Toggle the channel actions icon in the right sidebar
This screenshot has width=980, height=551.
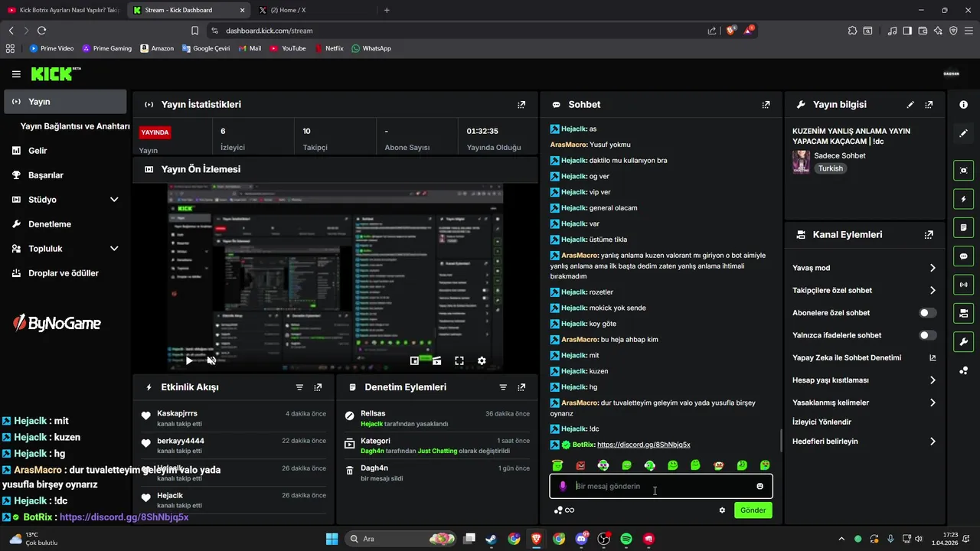pyautogui.click(x=963, y=313)
